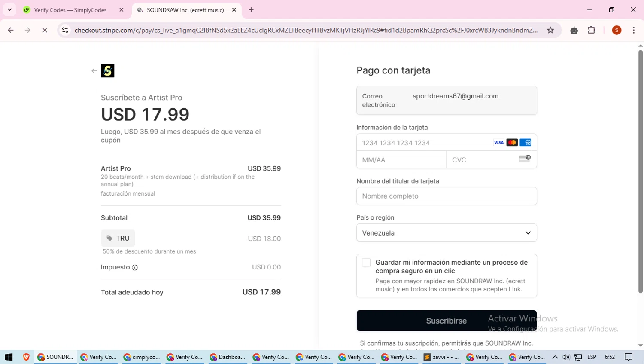This screenshot has width=644, height=364.
Task: Click the SOUNDRAW S logo
Action: point(108,71)
